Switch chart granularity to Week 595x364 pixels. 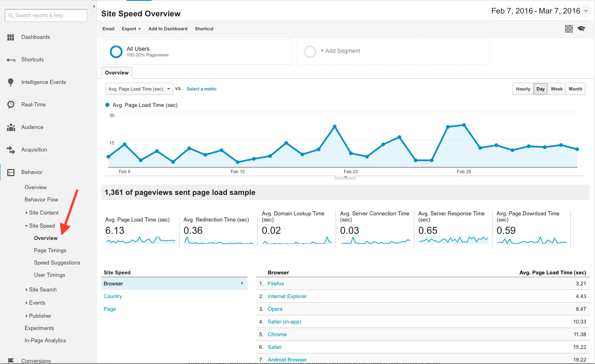[556, 89]
